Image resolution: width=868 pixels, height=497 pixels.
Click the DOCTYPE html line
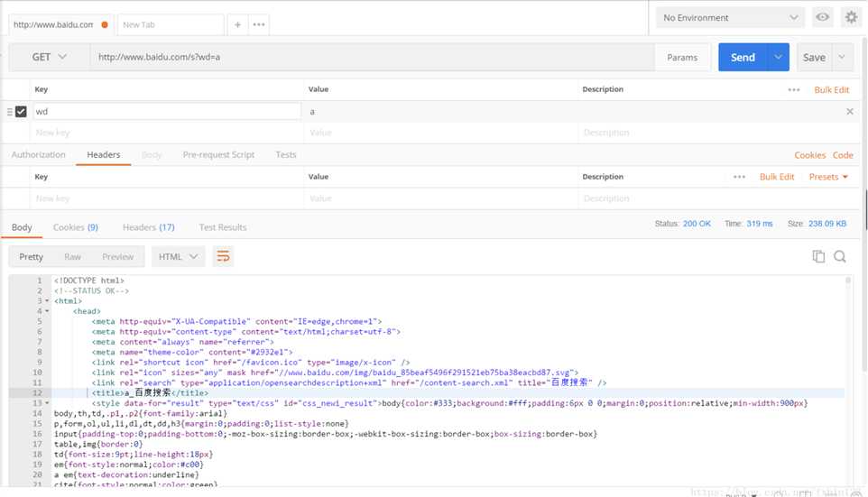click(89, 281)
